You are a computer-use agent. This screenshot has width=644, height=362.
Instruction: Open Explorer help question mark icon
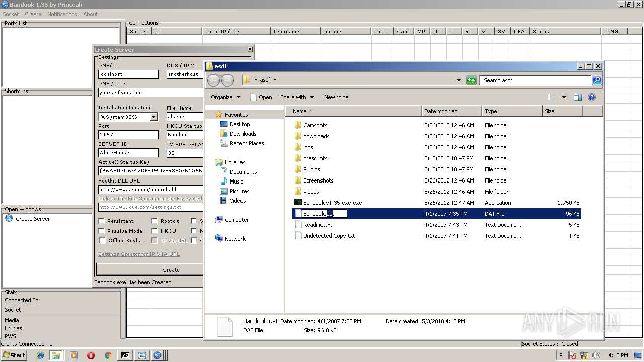tap(592, 97)
